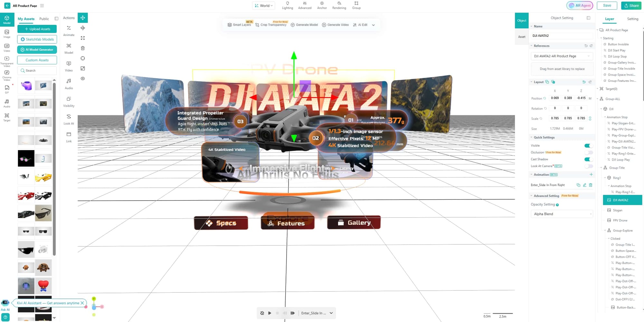Collapse the Group-Title tree node

[x=601, y=168]
